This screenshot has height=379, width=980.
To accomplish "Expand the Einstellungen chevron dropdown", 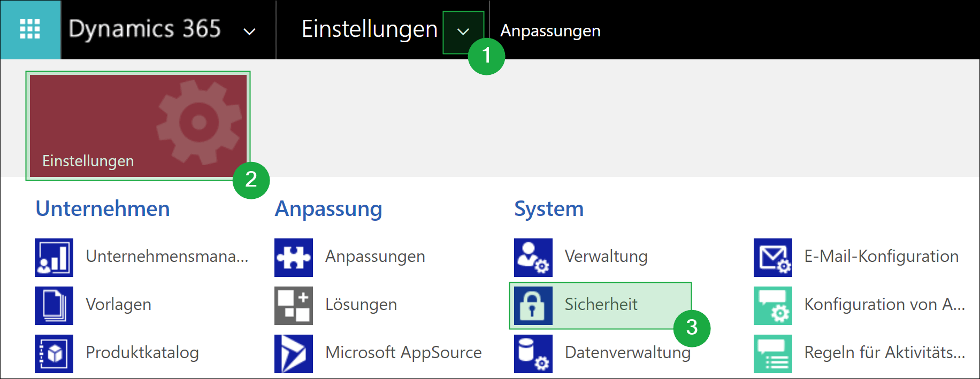I will (463, 32).
